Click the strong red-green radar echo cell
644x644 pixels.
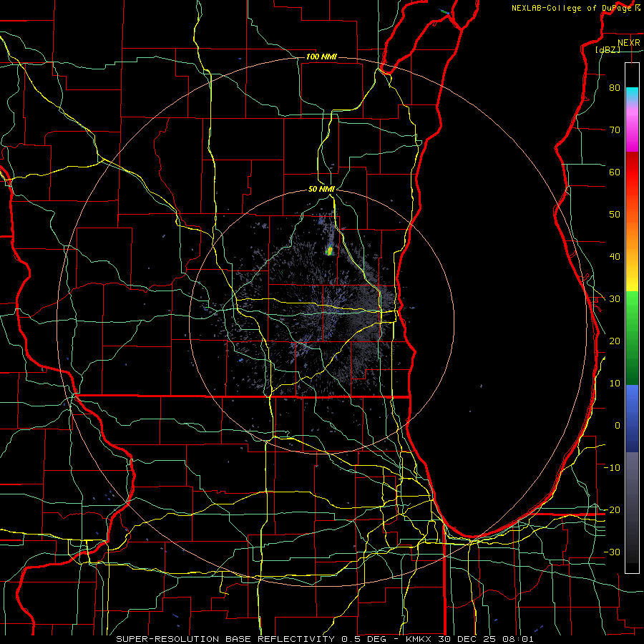coord(329,250)
